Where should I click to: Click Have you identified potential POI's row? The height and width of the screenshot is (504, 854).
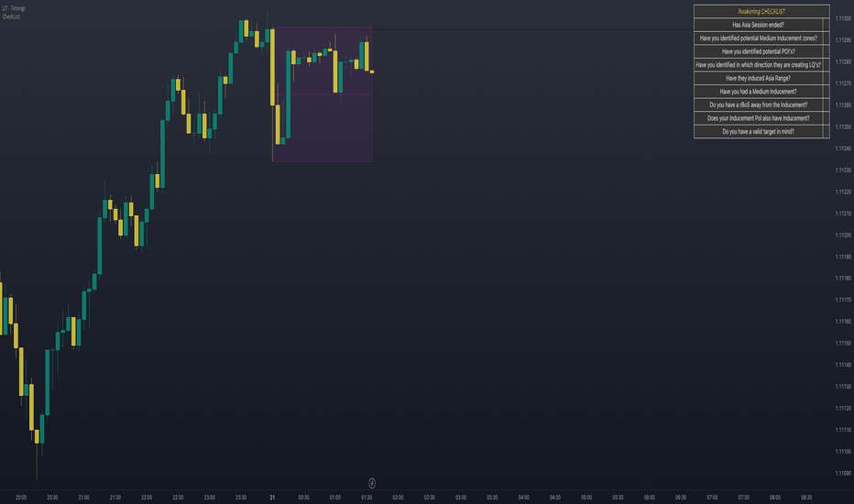758,51
